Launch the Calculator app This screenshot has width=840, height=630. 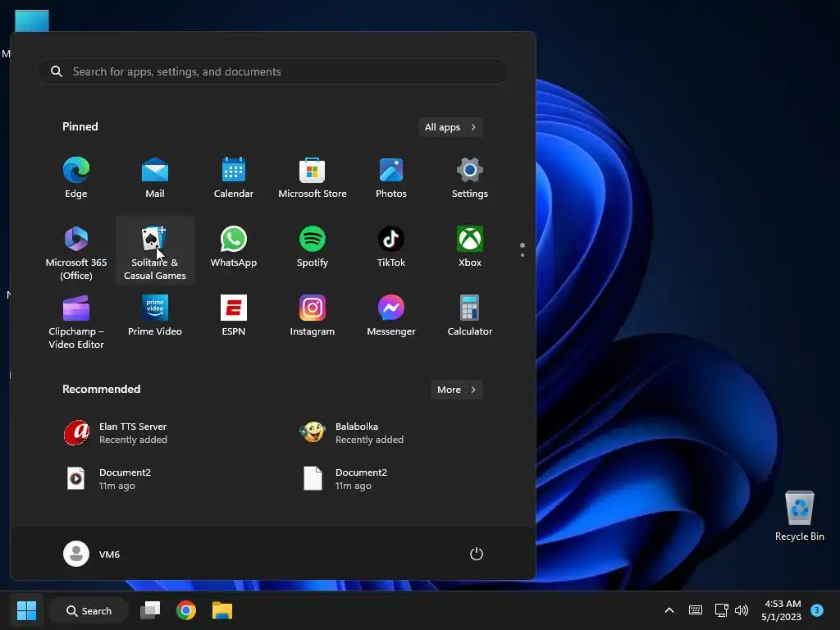pyautogui.click(x=470, y=317)
